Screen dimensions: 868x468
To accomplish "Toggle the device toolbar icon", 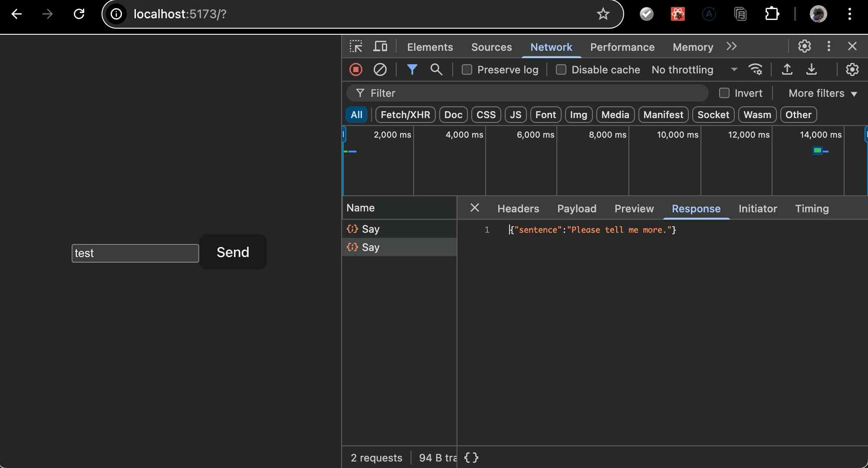I will 380,46.
